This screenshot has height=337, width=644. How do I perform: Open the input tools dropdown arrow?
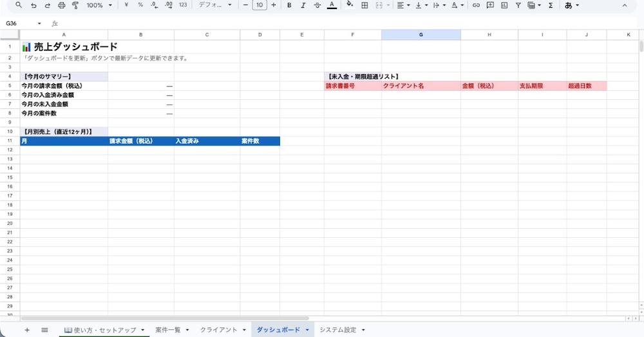pyautogui.click(x=578, y=5)
